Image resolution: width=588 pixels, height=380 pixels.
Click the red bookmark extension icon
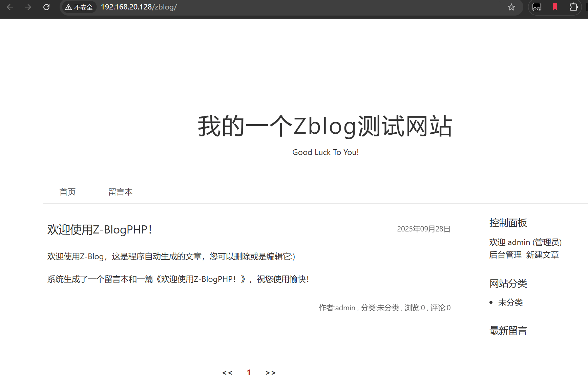click(555, 7)
